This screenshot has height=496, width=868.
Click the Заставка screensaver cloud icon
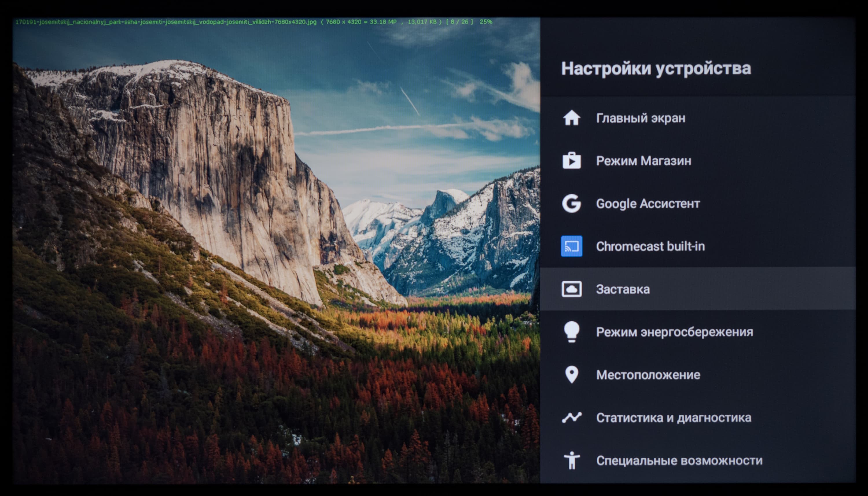pyautogui.click(x=571, y=289)
